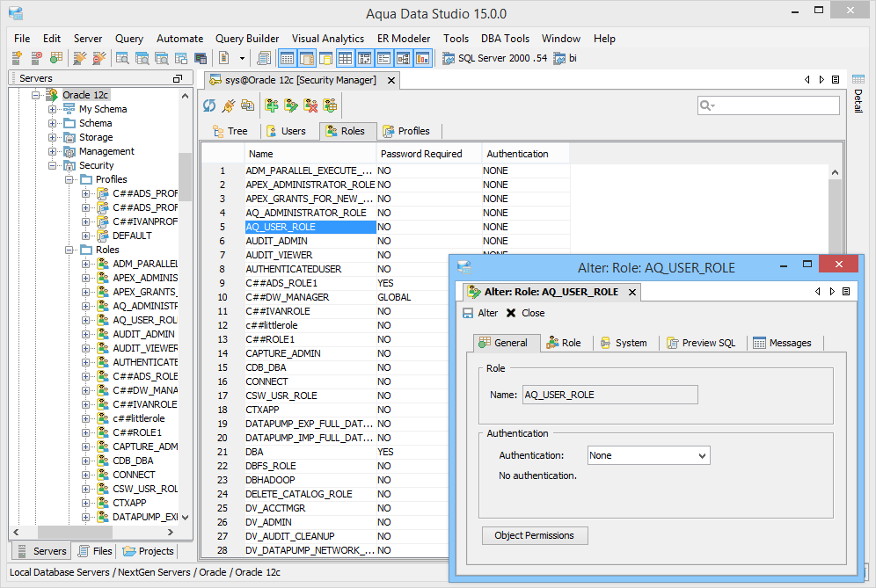This screenshot has height=588, width=876.
Task: Collapse the Security tree node
Action: (52, 165)
